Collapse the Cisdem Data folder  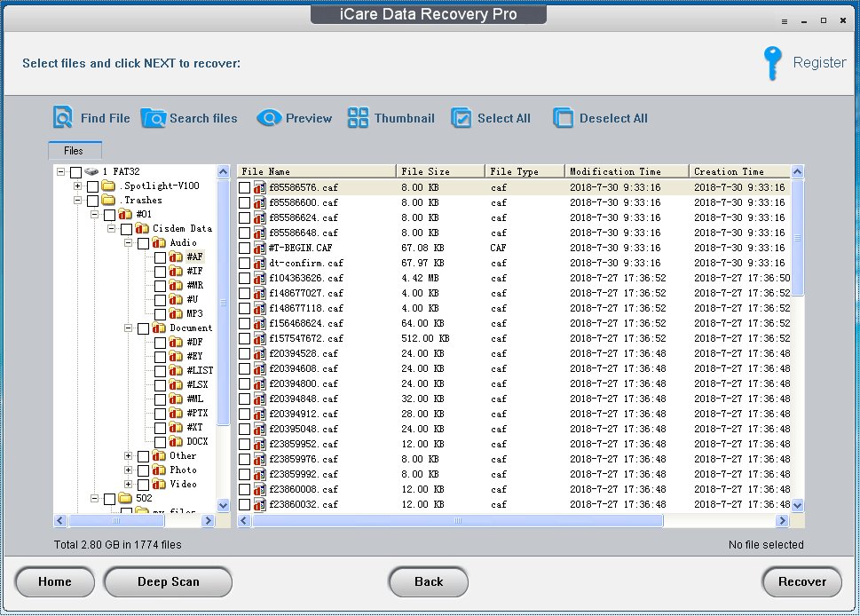(111, 228)
